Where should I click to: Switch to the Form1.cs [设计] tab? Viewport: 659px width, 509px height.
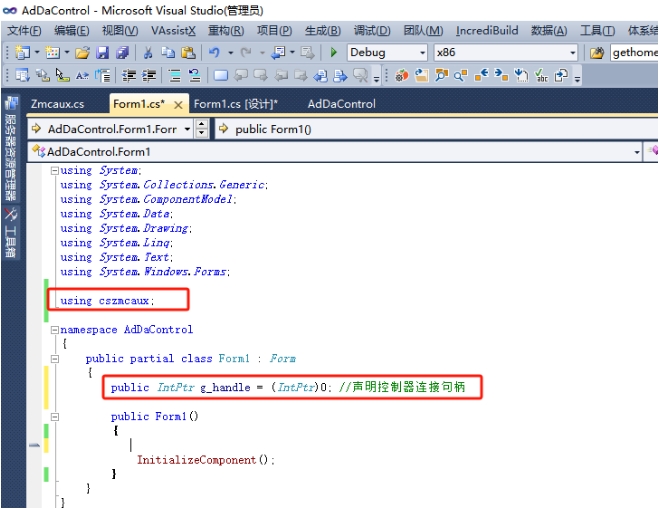point(235,104)
